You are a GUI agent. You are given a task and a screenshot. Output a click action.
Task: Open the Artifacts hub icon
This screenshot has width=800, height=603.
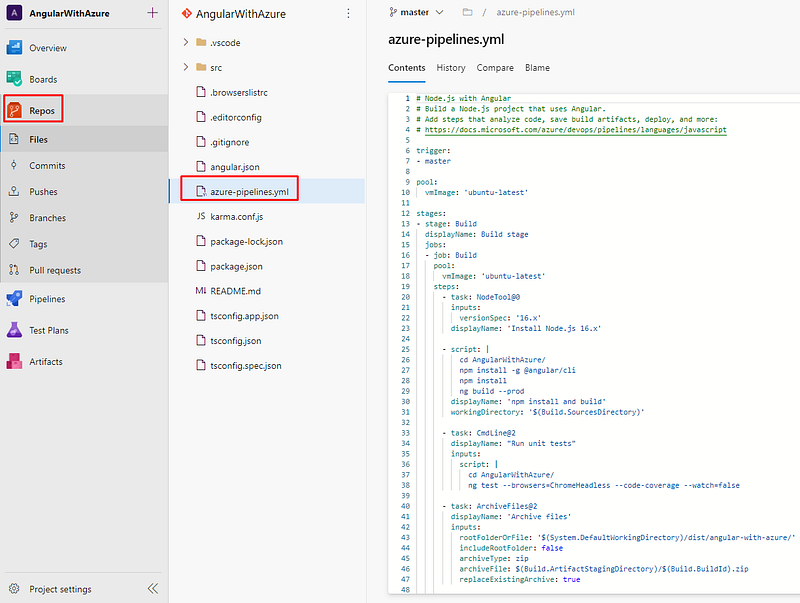14,361
